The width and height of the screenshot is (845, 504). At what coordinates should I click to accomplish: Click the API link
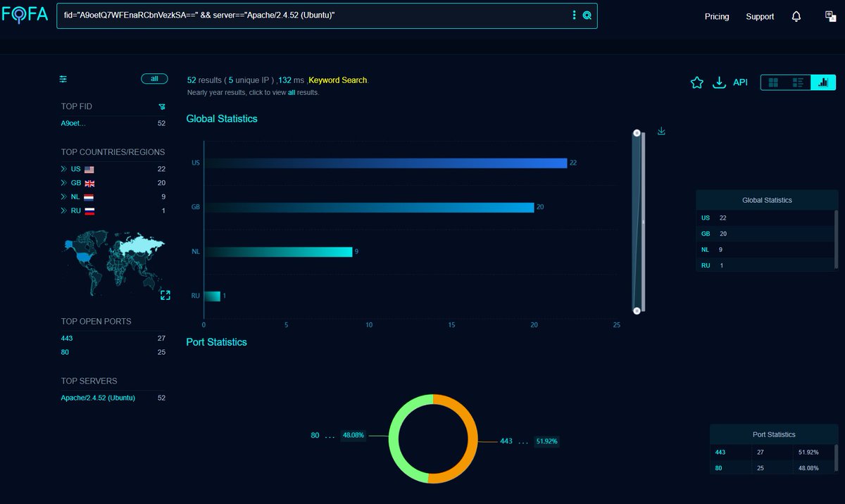(740, 82)
